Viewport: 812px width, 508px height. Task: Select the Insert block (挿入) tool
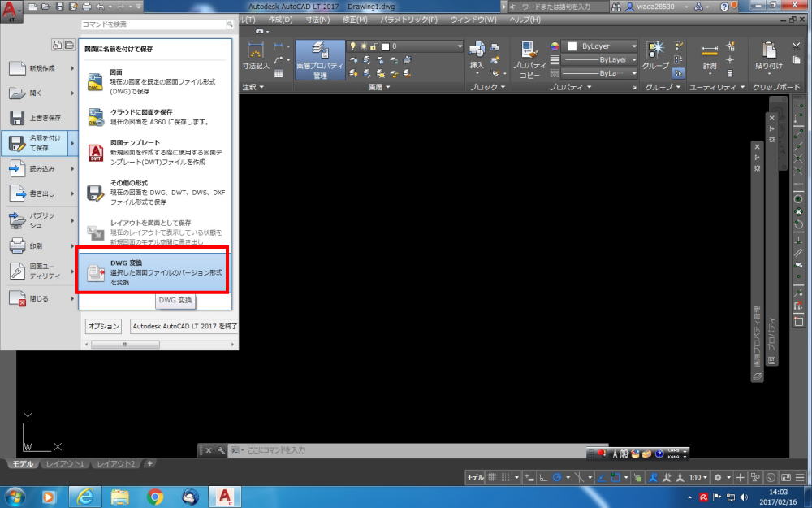click(477, 56)
